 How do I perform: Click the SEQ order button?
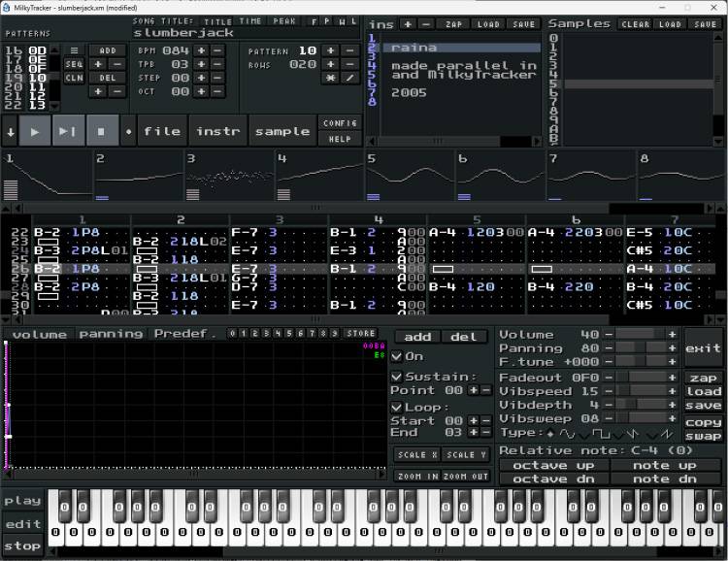(75, 64)
